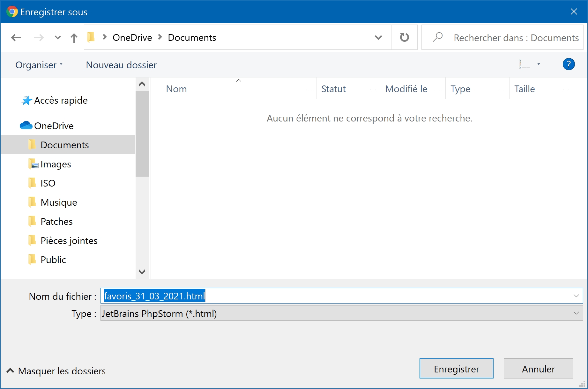
Task: Click the ISO folder icon
Action: [32, 183]
